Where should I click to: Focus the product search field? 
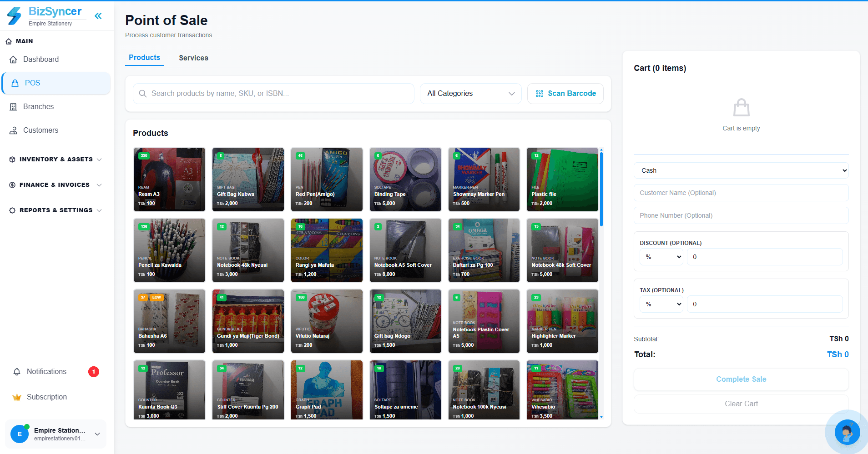click(273, 93)
